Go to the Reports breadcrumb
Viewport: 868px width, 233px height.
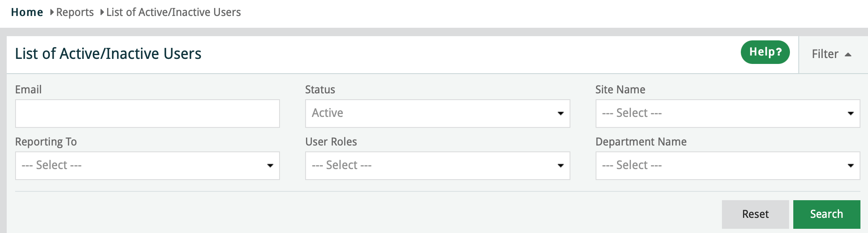(75, 12)
